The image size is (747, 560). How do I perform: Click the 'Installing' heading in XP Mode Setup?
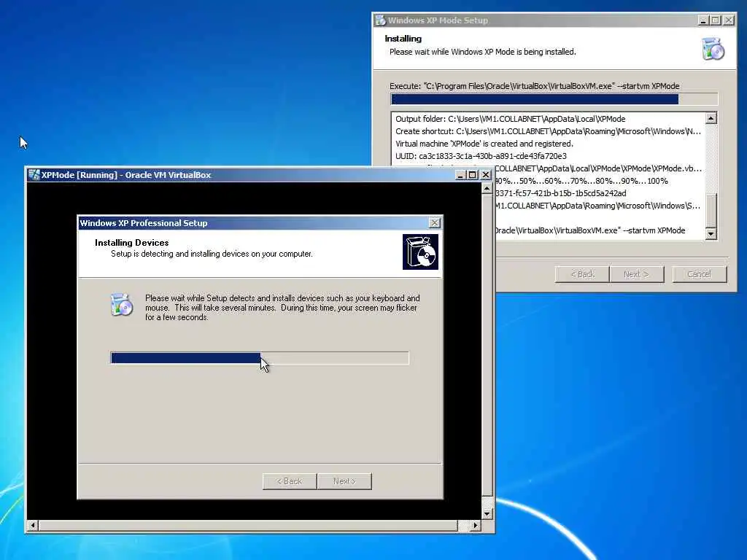click(403, 39)
